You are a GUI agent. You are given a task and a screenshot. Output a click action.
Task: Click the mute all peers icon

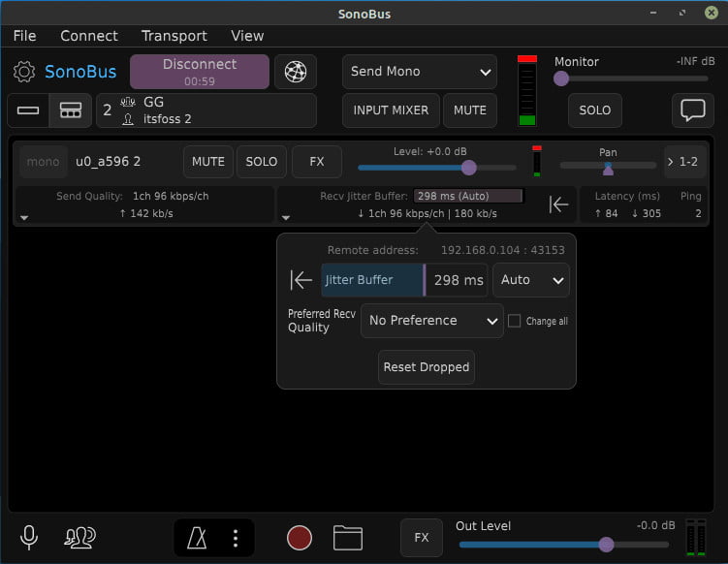tap(79, 538)
